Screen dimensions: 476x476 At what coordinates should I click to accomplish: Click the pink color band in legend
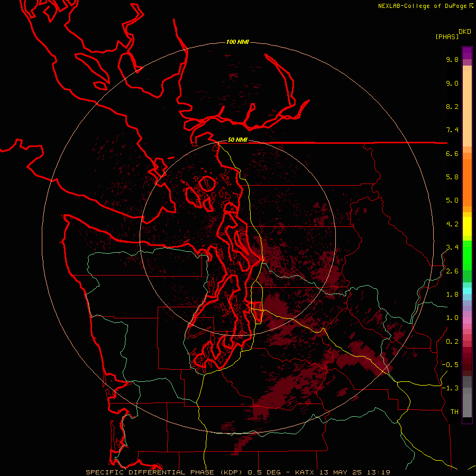coord(467,321)
